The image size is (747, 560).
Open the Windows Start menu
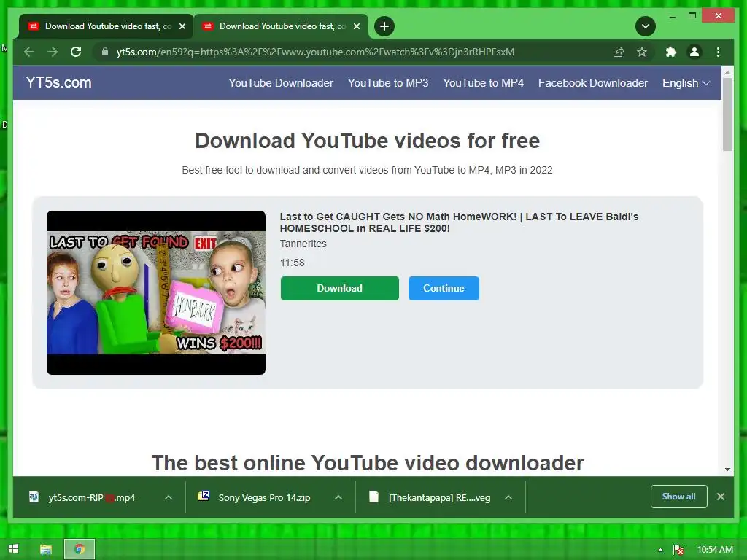coord(13,549)
